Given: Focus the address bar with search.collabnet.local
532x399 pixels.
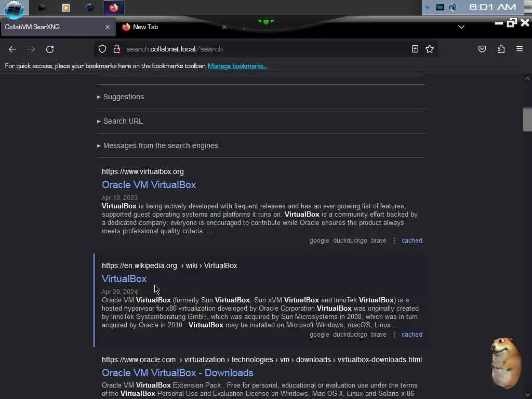Looking at the screenshot, I should tap(264, 49).
